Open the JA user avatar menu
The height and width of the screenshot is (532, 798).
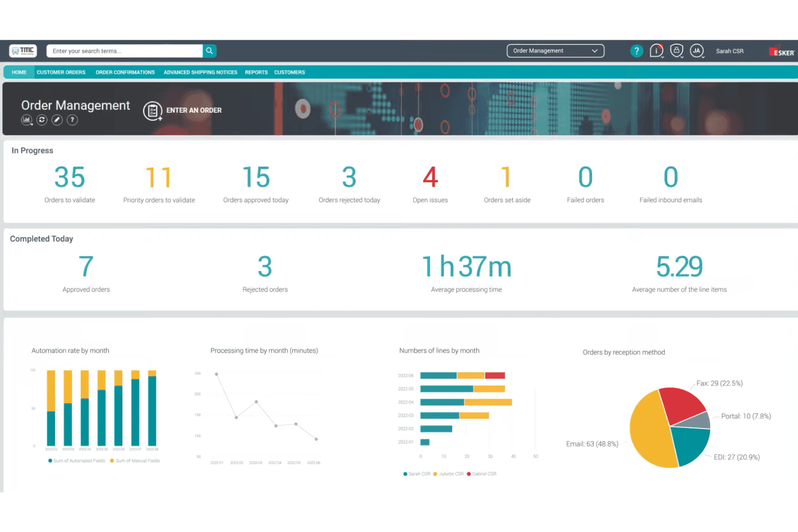697,51
